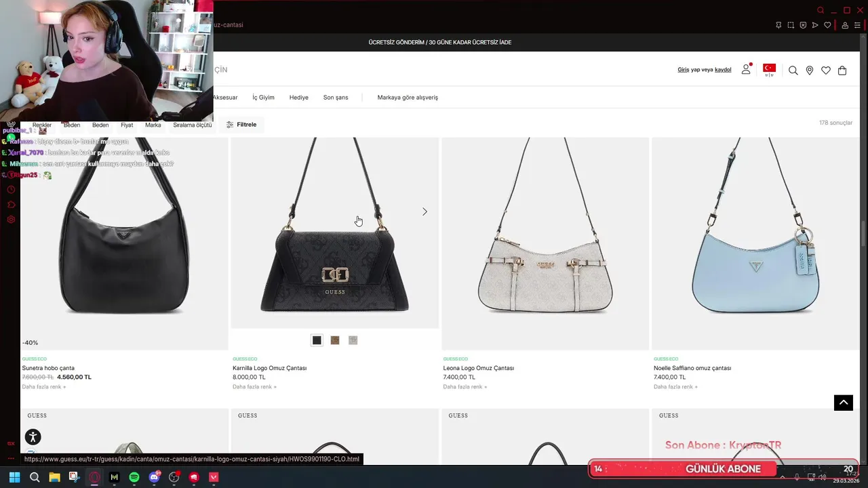Click the taskbar clock and date
This screenshot has height=488, width=868.
point(846,477)
